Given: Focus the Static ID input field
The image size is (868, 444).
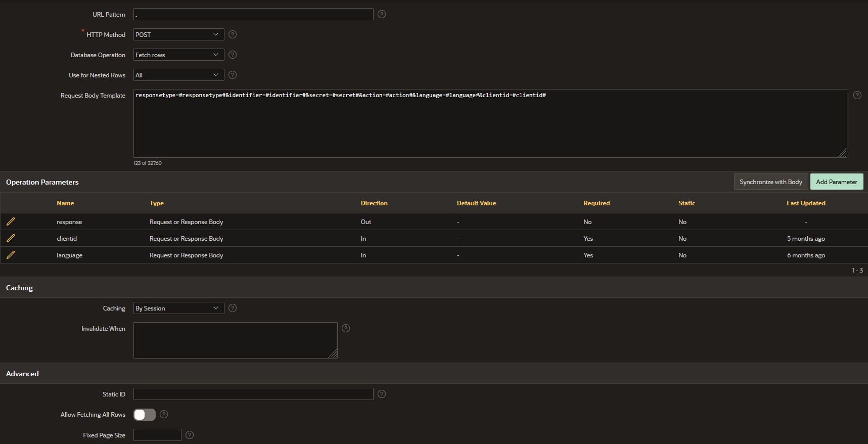Looking at the screenshot, I should [253, 394].
